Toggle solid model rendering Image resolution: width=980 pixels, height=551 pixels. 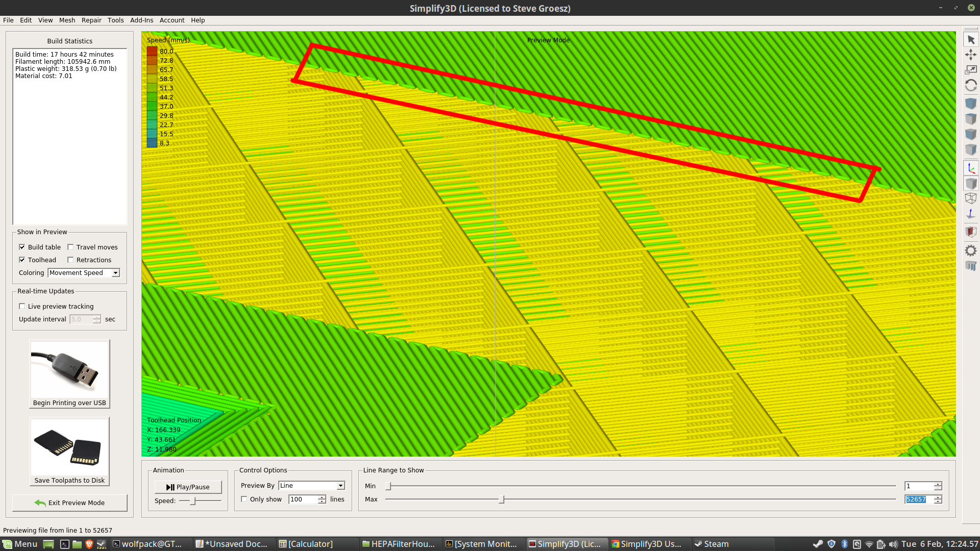pos(971,183)
